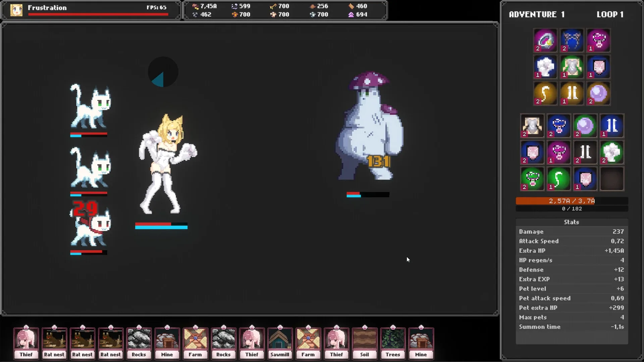This screenshot has width=644, height=362.
Task: Click the green-glow corset armor icon
Action: 572,67
